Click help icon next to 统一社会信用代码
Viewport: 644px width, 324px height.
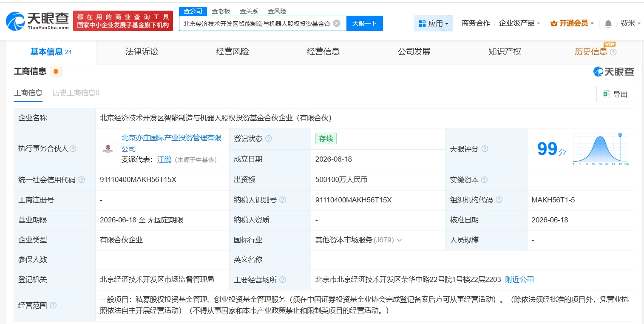click(x=82, y=180)
